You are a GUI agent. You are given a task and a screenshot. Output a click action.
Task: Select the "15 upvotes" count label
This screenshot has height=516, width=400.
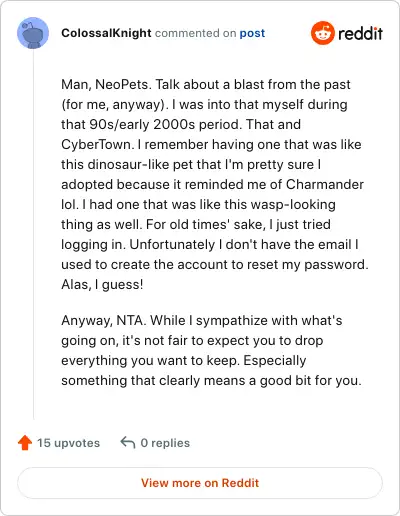point(68,443)
